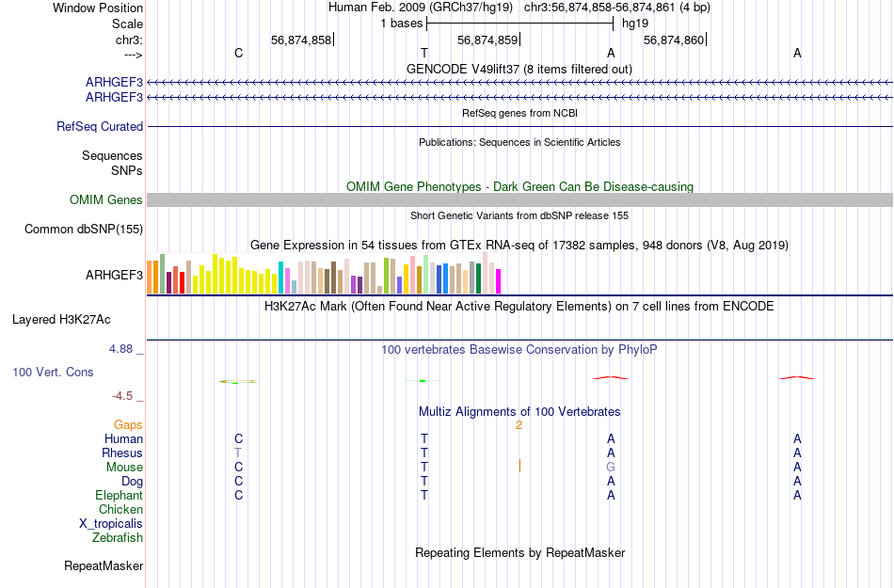Click the Sequences publications track label
The height and width of the screenshot is (588, 894).
pos(112,155)
